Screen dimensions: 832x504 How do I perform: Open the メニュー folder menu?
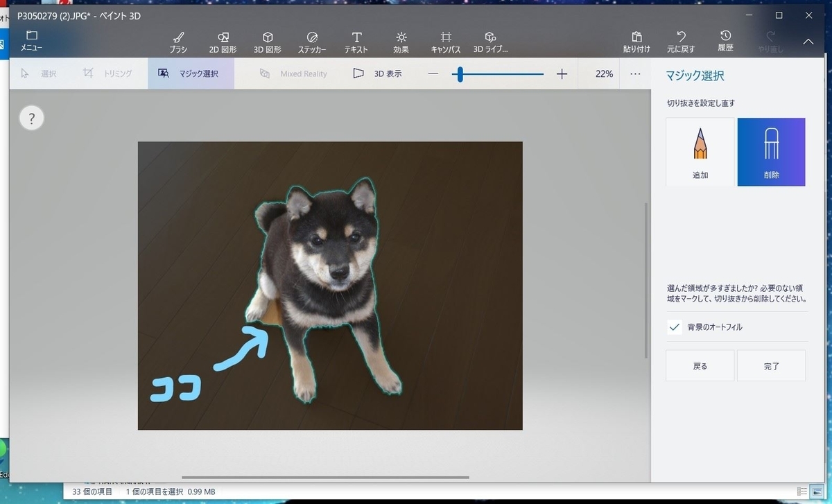pyautogui.click(x=31, y=41)
